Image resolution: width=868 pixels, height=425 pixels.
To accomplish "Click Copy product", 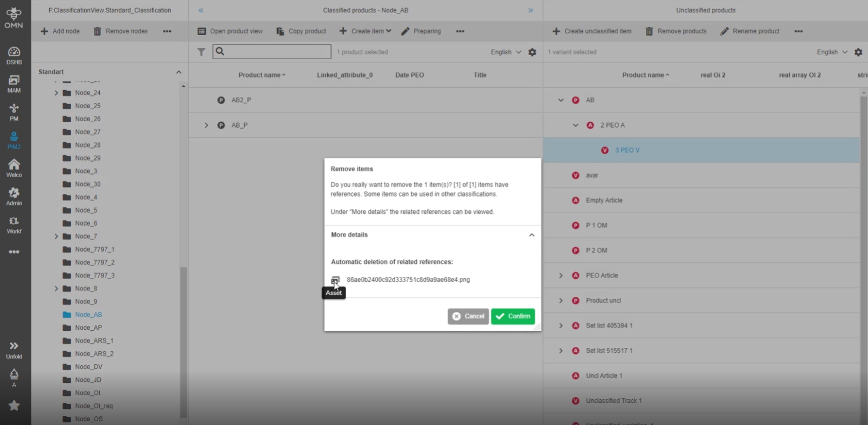I will [301, 31].
